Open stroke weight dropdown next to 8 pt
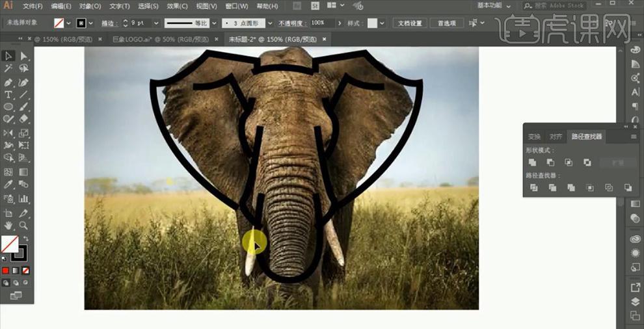The height and width of the screenshot is (329, 644). coord(157,23)
